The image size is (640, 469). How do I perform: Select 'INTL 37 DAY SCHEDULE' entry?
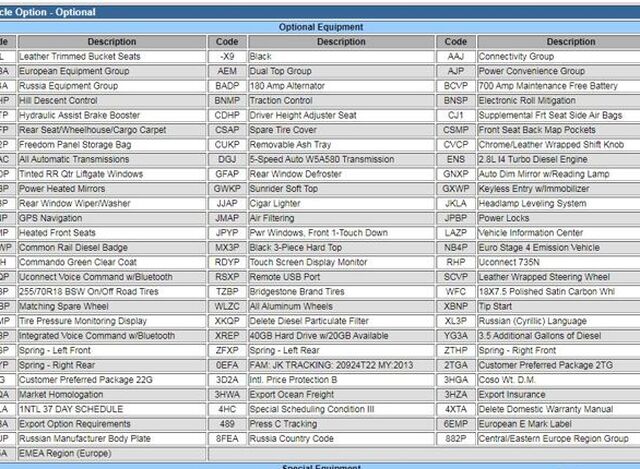112,409
